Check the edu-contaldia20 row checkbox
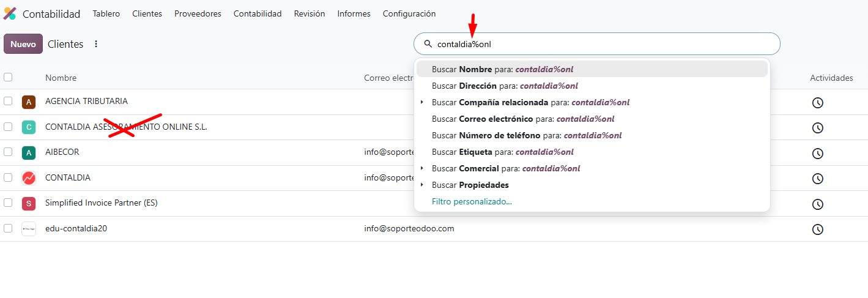 (x=8, y=228)
